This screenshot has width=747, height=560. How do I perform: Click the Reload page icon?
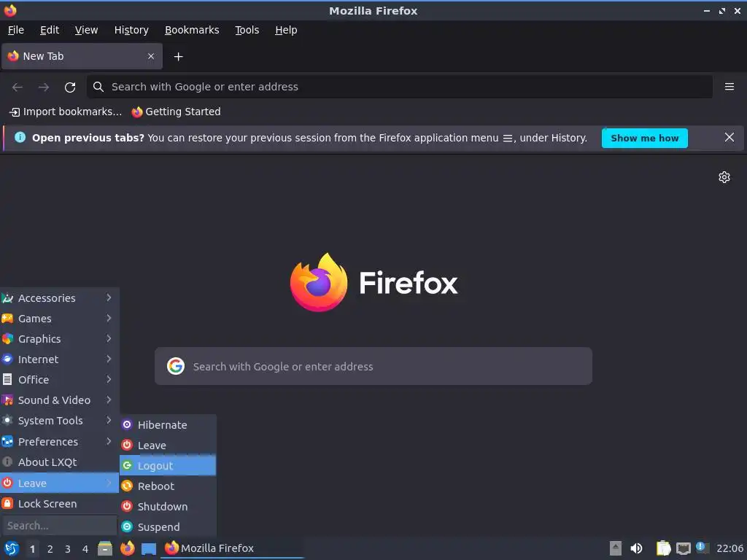click(70, 87)
